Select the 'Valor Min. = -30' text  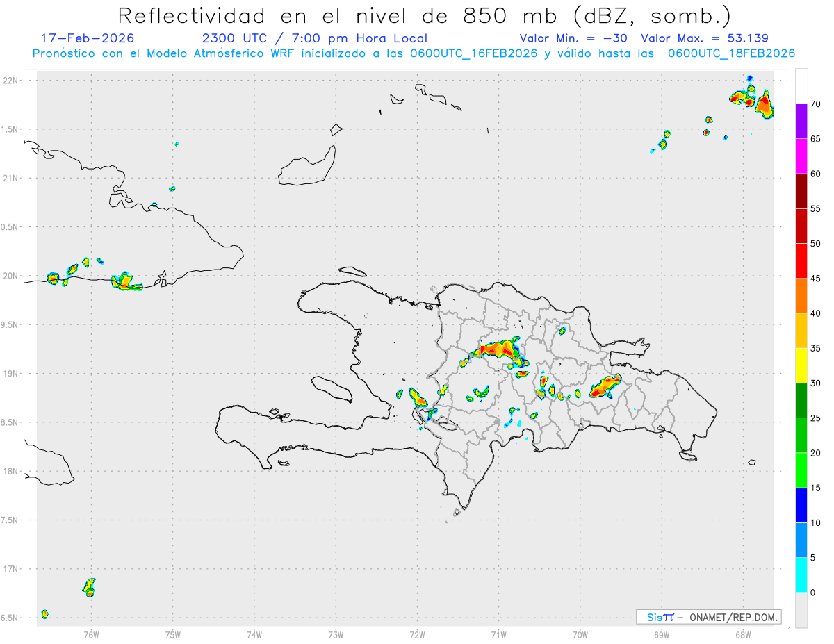[573, 38]
